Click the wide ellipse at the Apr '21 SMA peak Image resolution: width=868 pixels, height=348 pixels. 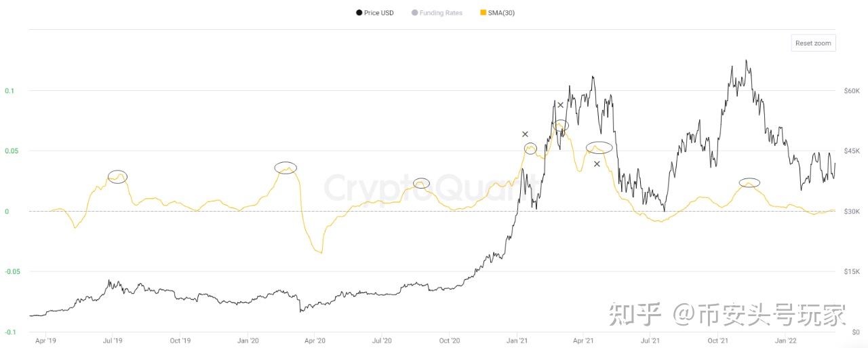pos(599,147)
